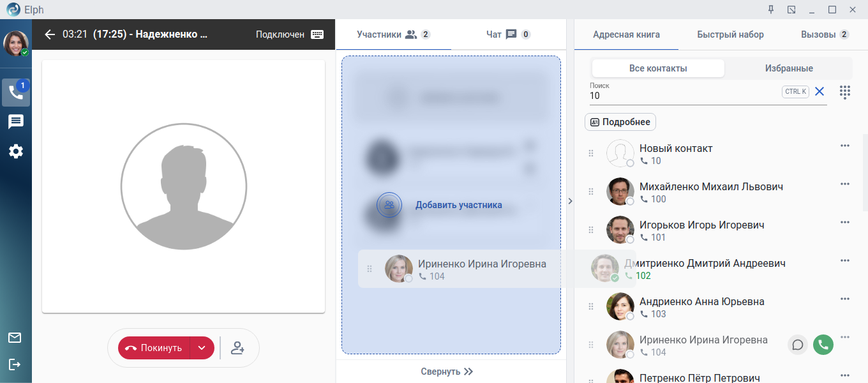Click the drag handle of Новый контакт row
Screen dimensions: 868x383
pos(590,153)
